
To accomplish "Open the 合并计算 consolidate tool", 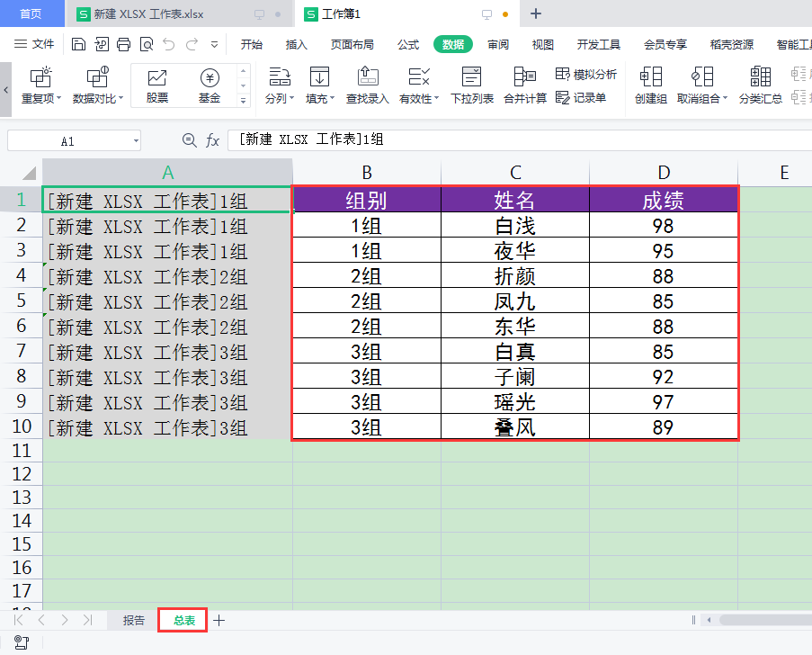I will pyautogui.click(x=525, y=85).
